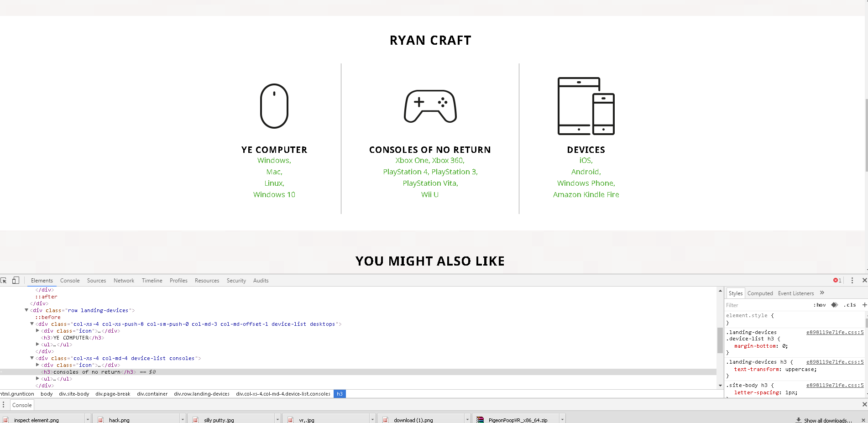Viewport: 868px width, 423px height.
Task: Click the new style rule plus icon
Action: point(864,305)
